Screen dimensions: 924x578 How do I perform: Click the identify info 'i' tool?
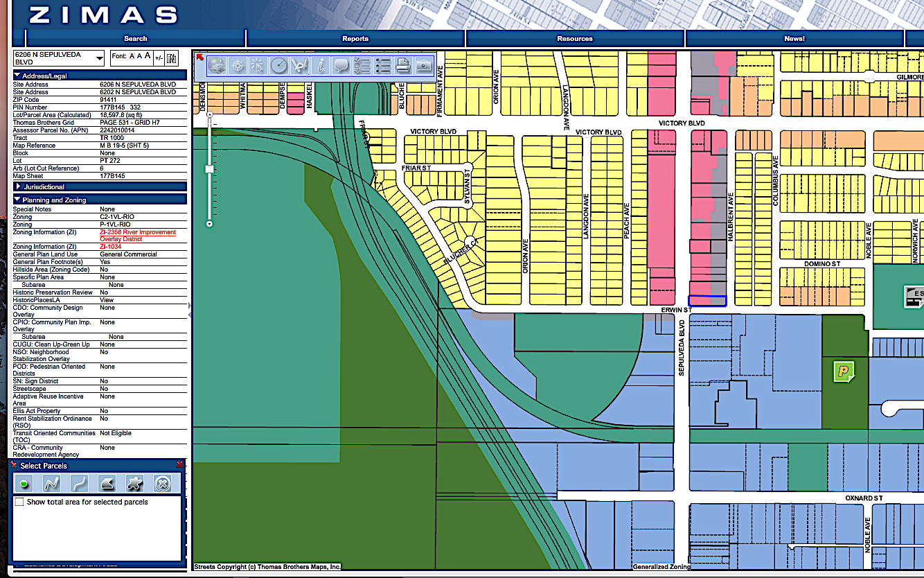pyautogui.click(x=320, y=66)
